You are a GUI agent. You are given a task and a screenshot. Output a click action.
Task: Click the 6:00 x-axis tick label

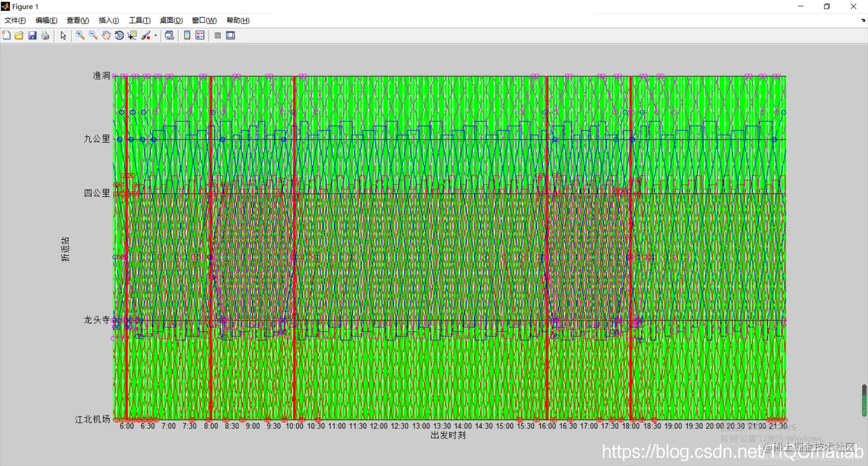tap(127, 426)
